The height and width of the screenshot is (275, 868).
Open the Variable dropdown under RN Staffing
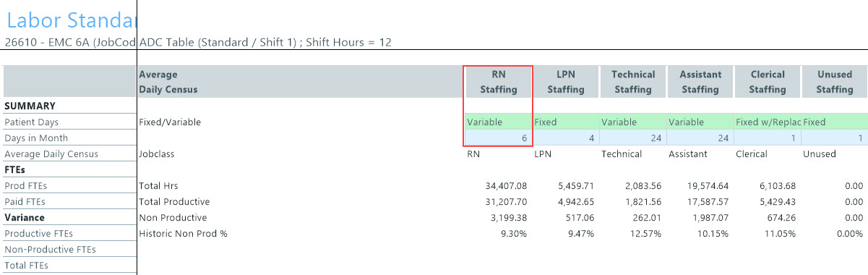pos(499,122)
